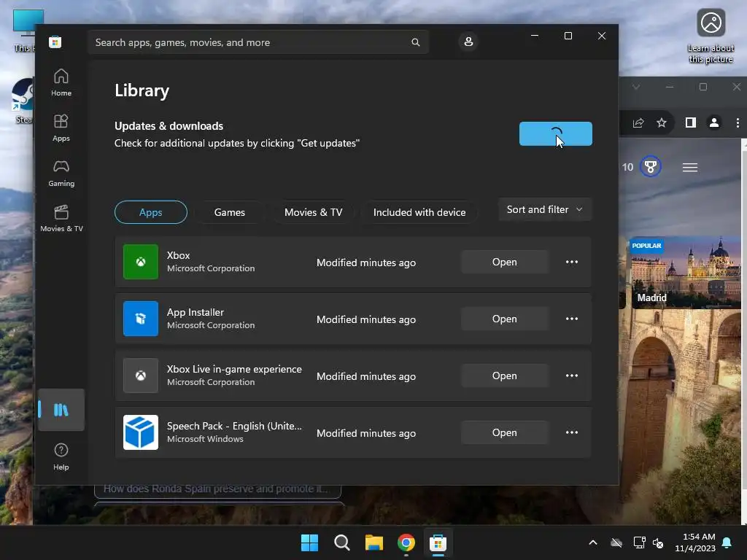The image size is (747, 560).
Task: Click the network status tray icon
Action: tap(639, 542)
